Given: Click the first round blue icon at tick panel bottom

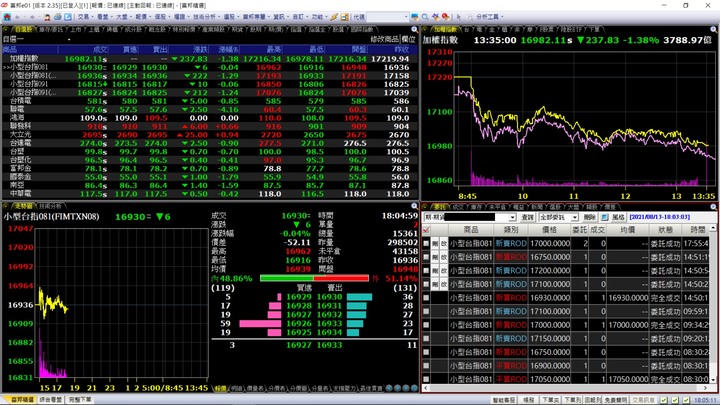Looking at the screenshot, I should tap(389, 388).
